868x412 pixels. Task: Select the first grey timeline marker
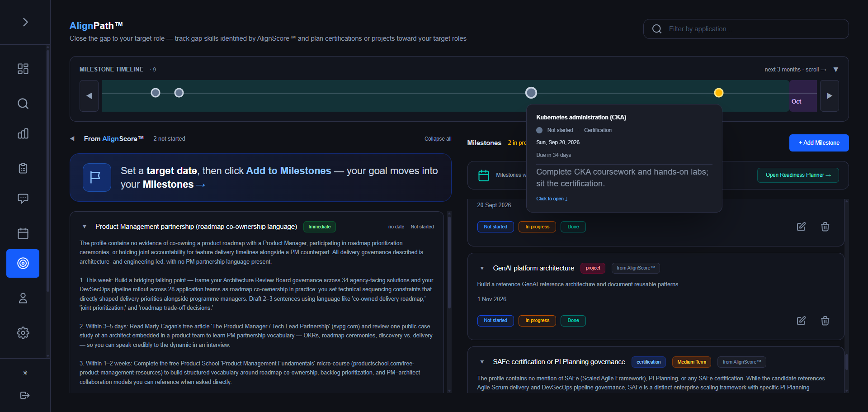pos(156,93)
